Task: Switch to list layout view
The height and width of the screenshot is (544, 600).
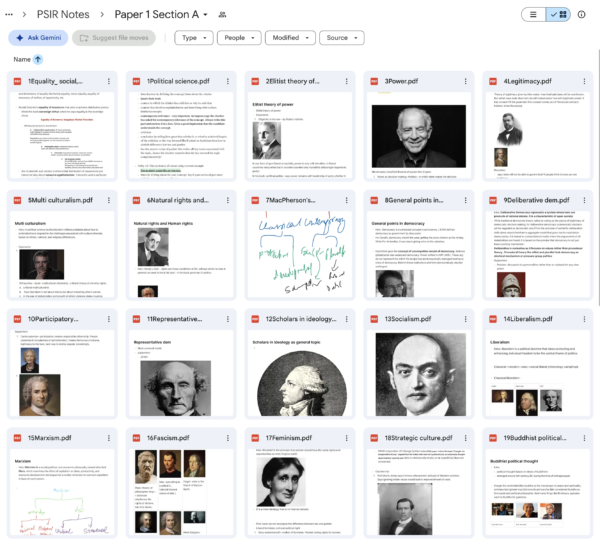Action: (x=533, y=15)
